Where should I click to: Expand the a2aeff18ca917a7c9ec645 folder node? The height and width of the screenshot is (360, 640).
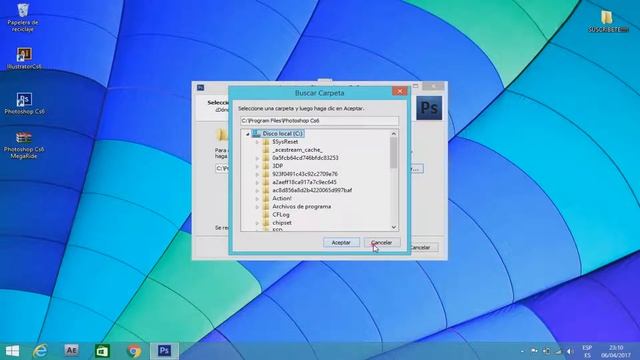[x=257, y=182]
